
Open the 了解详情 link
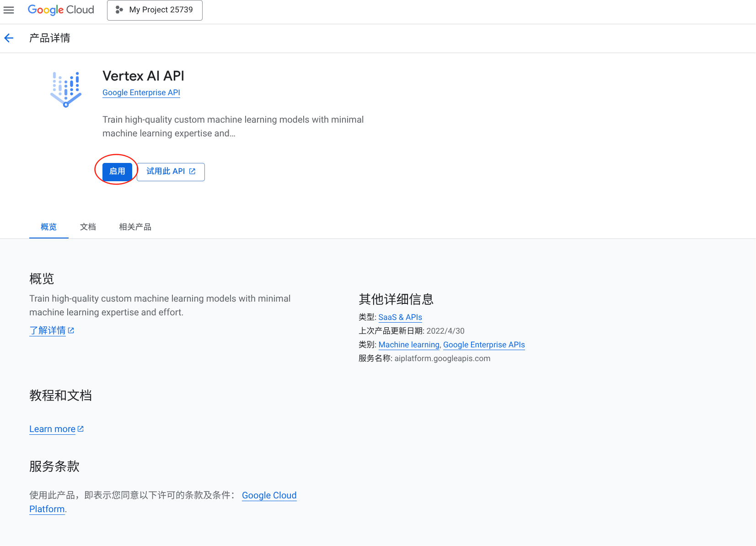48,330
